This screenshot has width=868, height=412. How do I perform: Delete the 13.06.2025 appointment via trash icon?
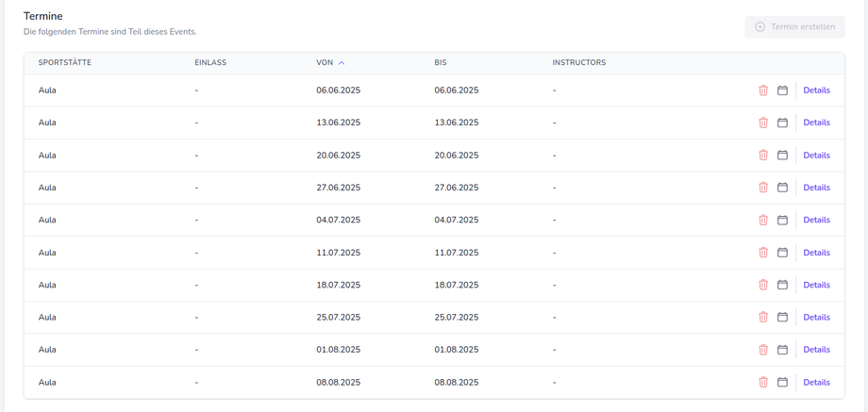[763, 123]
